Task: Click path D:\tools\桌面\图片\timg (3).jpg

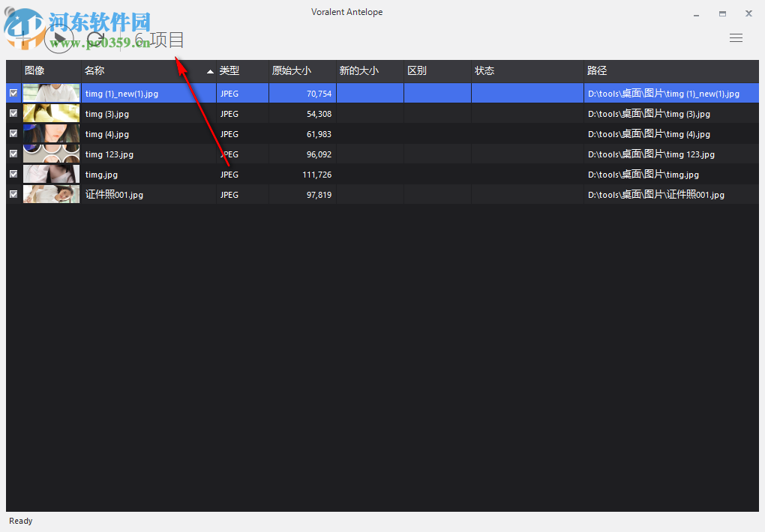Action: pyautogui.click(x=649, y=114)
